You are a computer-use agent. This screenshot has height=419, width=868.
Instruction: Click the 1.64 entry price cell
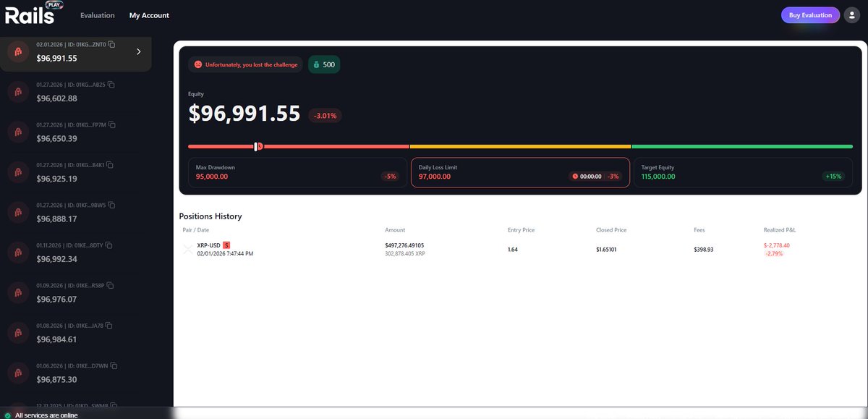pos(513,250)
